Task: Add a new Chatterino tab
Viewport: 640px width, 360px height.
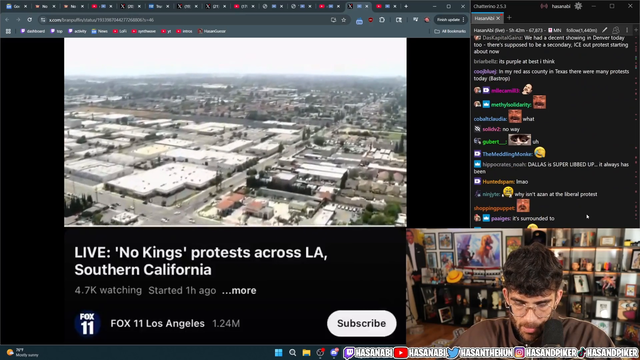Action: [509, 18]
